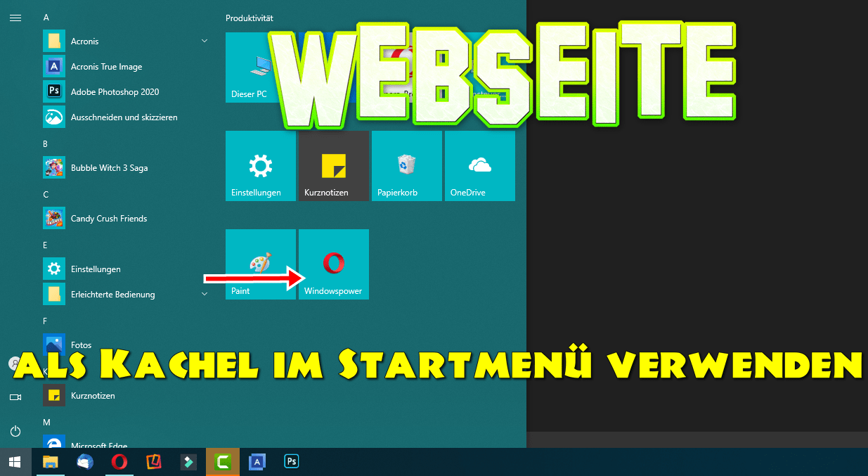Image resolution: width=868 pixels, height=476 pixels.
Task: Open Photoshop from the taskbar
Action: [x=292, y=462]
